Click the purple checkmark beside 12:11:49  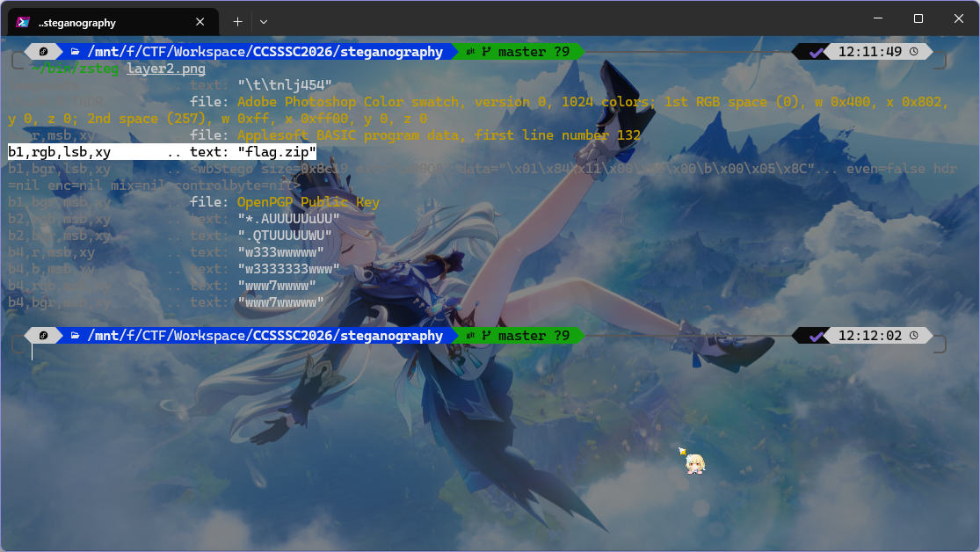(x=817, y=52)
